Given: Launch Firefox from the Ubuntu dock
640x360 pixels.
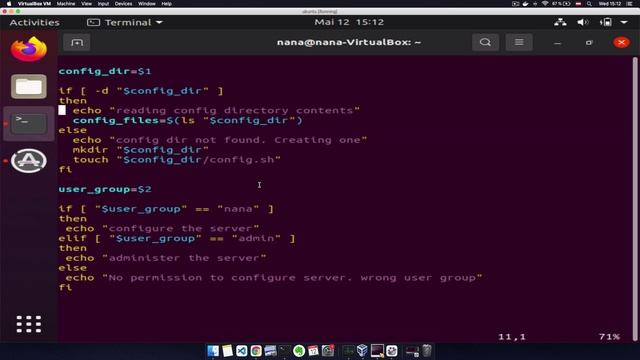Looking at the screenshot, I should click(29, 49).
